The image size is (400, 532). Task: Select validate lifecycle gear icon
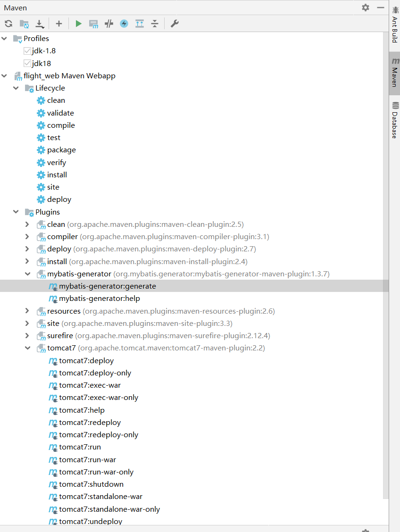point(41,113)
